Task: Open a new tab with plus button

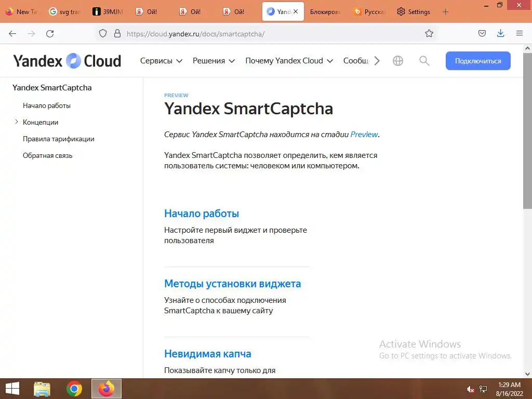Action: click(x=445, y=12)
